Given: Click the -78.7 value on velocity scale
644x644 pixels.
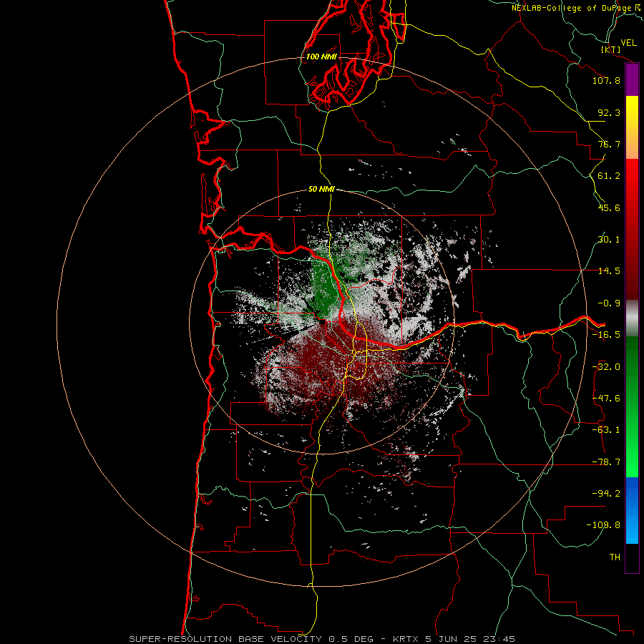Looking at the screenshot, I should (x=606, y=462).
